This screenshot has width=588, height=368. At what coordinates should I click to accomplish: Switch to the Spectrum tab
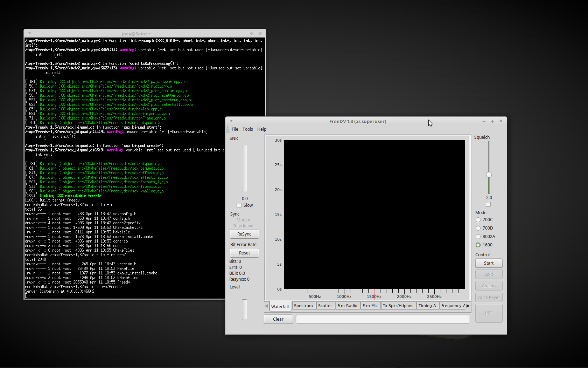[303, 306]
